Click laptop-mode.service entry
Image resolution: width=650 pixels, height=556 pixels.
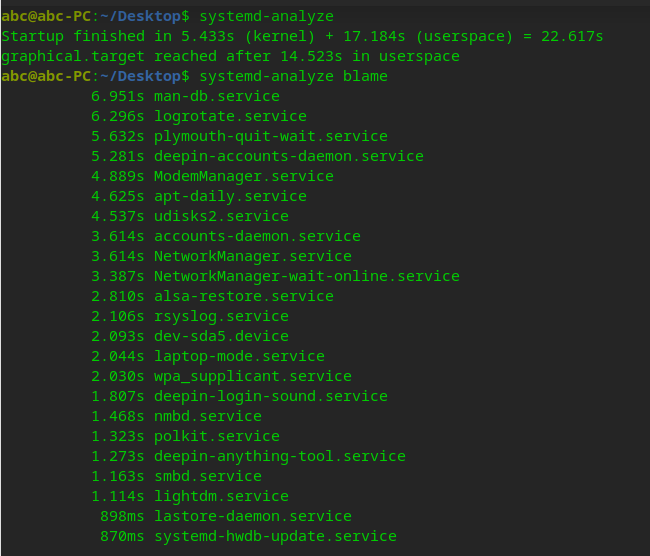[x=239, y=356]
